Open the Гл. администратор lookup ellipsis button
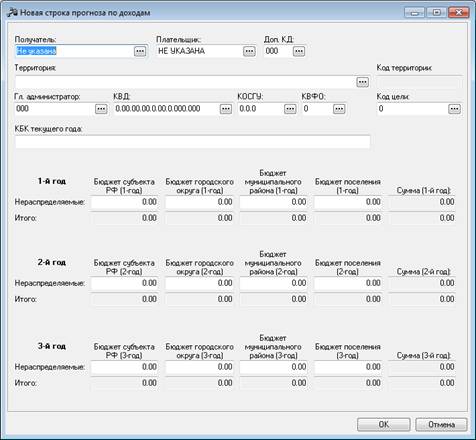Viewport: 476px width, 440px height. [101, 109]
